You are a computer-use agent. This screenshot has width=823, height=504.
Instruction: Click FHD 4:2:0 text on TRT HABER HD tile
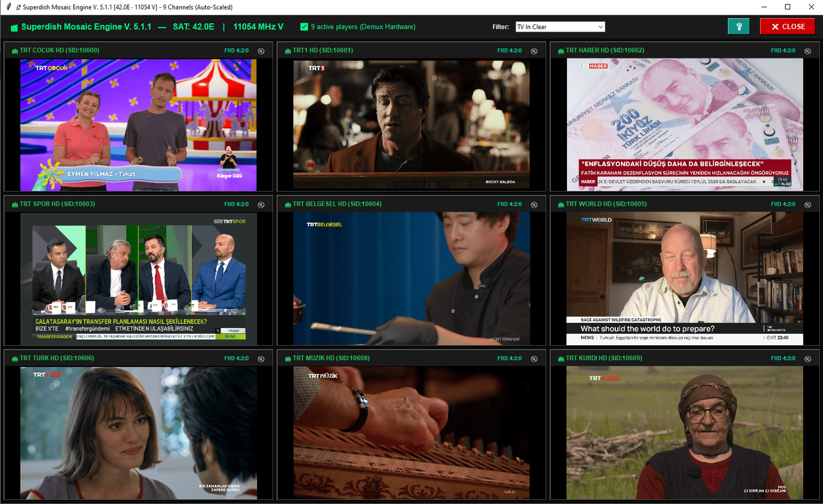click(x=782, y=51)
